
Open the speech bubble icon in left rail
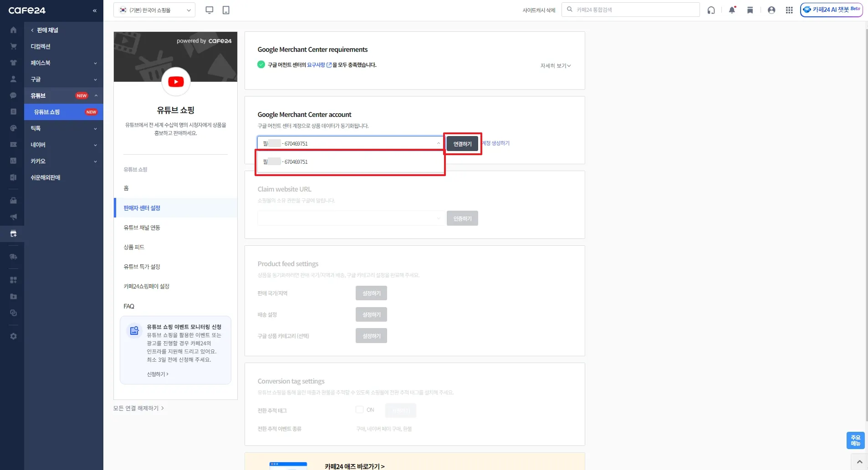(x=13, y=96)
